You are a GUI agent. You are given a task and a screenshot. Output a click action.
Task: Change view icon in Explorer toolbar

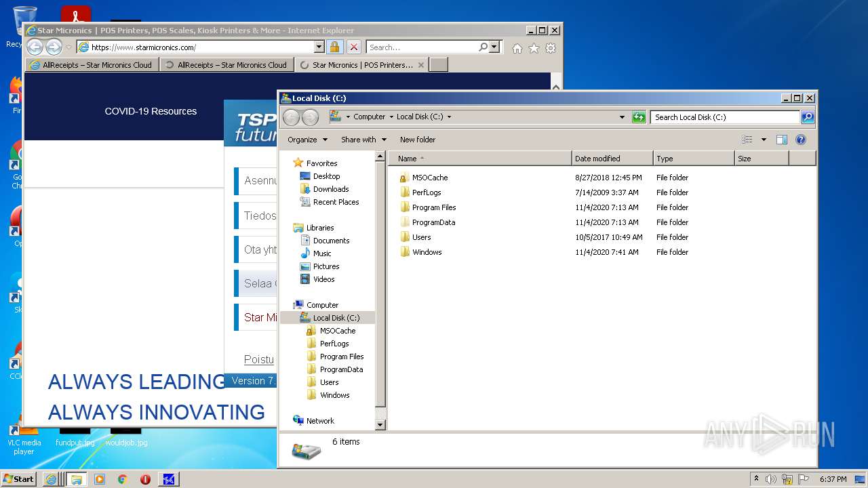pos(747,140)
